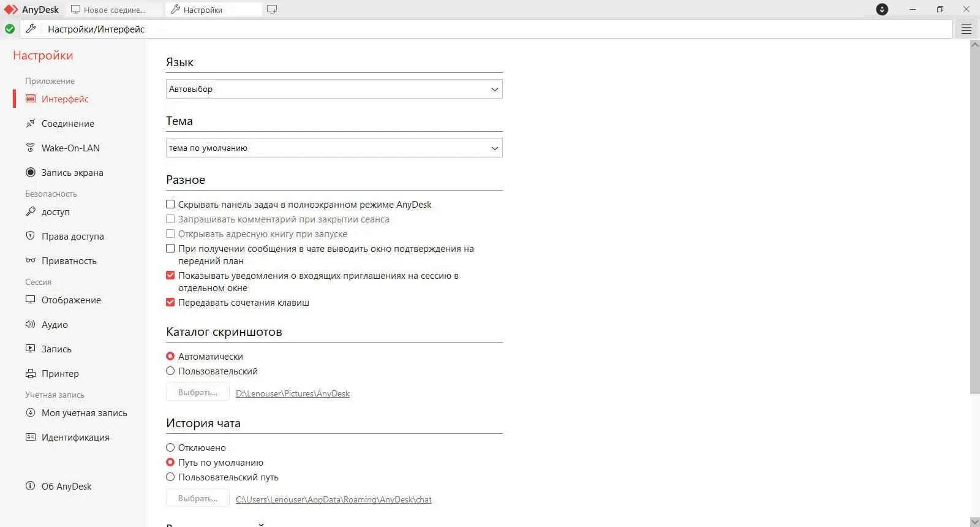Click the glasses icon for Приватность
980x527 pixels.
31,260
